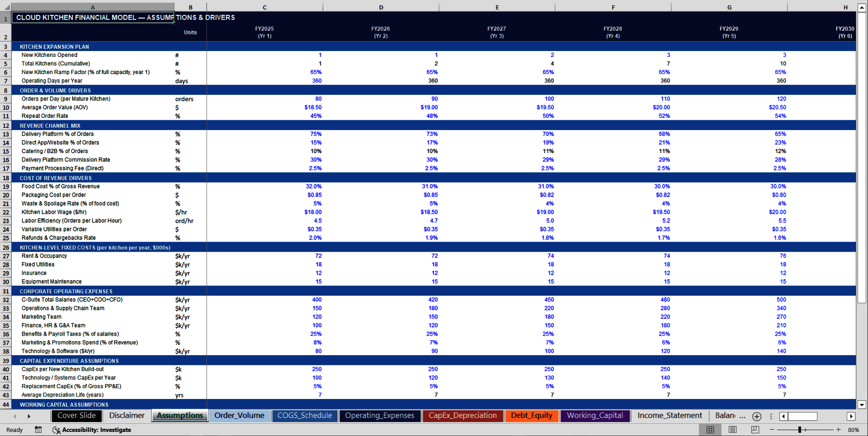Click the previous-sheet navigation arrow
Image resolution: width=868 pixels, height=436 pixels.
click(14, 416)
